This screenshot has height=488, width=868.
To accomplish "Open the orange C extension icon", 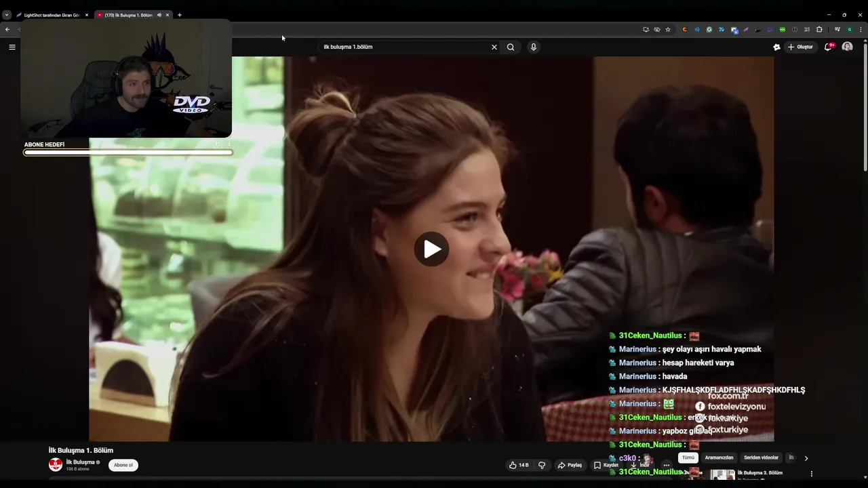I will point(685,29).
